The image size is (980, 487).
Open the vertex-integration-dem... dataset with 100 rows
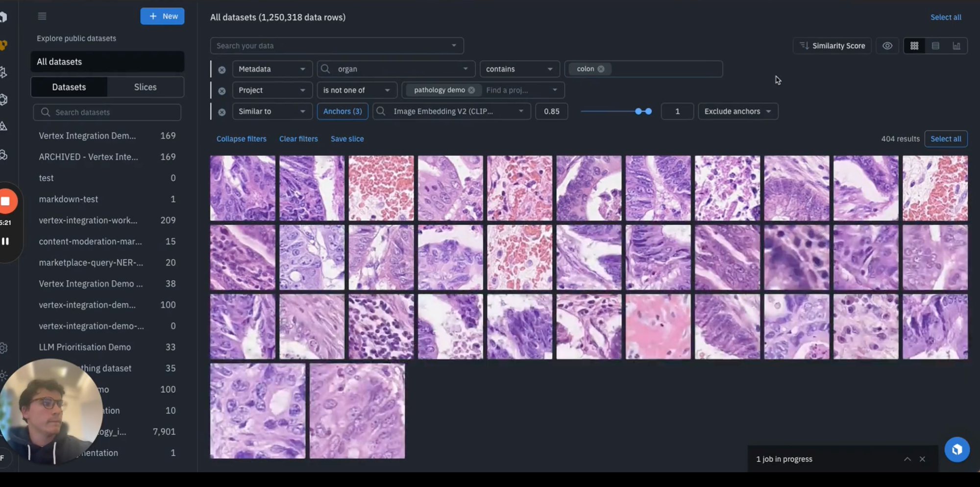pyautogui.click(x=107, y=305)
